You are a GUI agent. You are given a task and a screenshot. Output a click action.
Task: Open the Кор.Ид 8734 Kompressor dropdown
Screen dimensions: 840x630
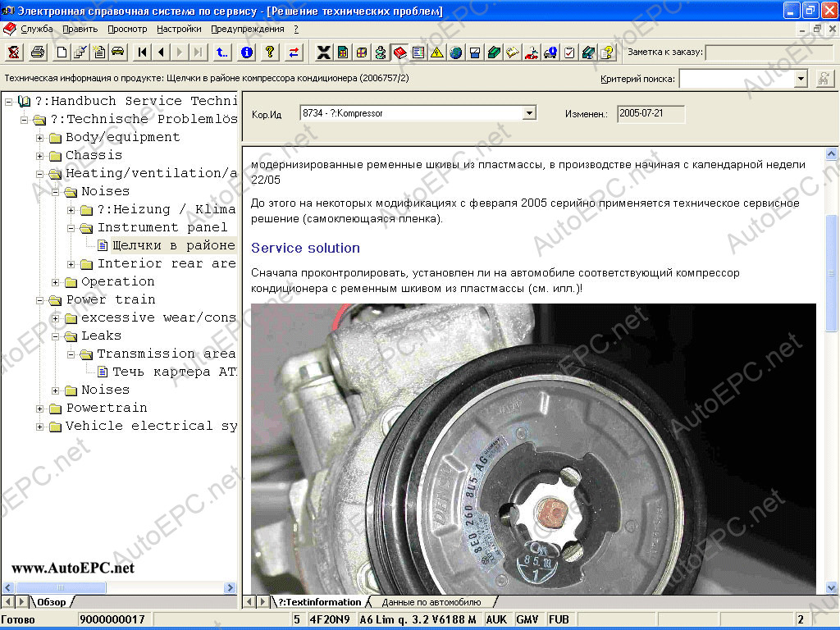pyautogui.click(x=529, y=113)
